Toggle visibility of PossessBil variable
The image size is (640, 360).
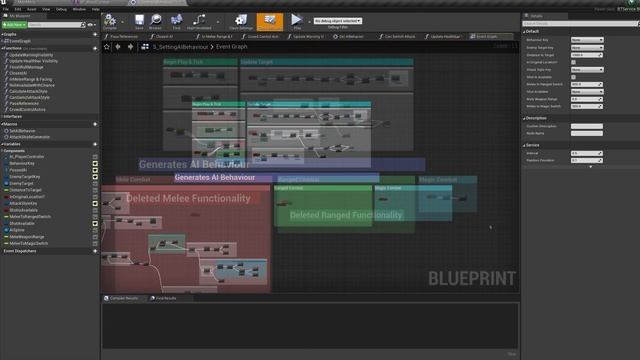(x=95, y=170)
